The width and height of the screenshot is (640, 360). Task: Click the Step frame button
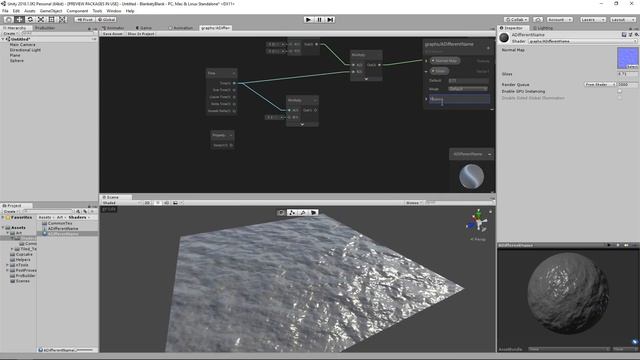click(331, 20)
